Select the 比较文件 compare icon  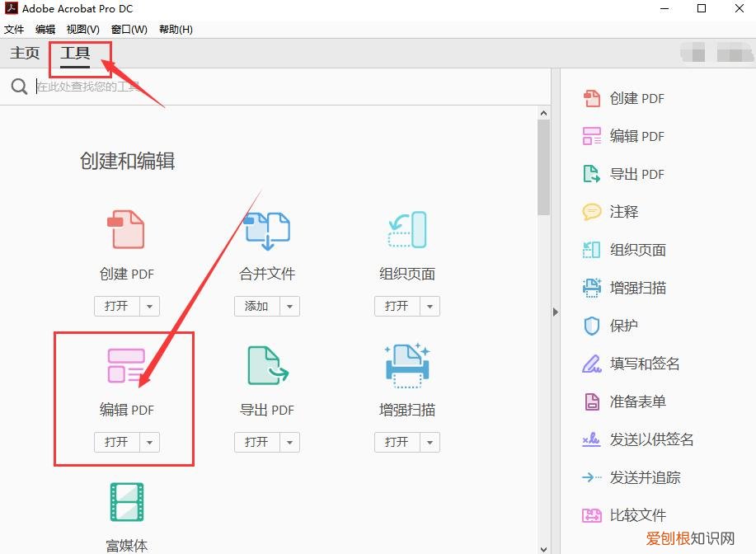[592, 515]
